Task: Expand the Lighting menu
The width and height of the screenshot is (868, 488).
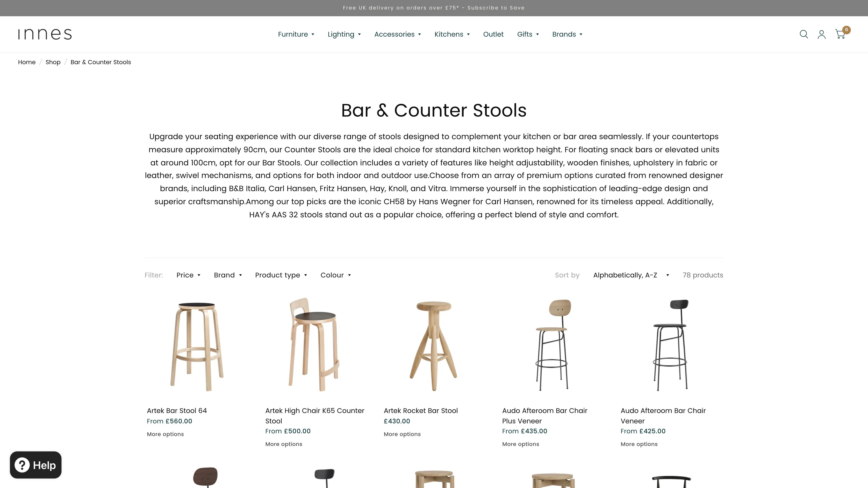Action: [x=344, y=34]
